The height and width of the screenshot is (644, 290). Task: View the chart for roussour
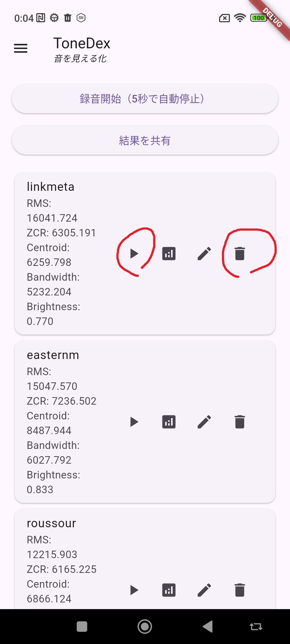[169, 590]
